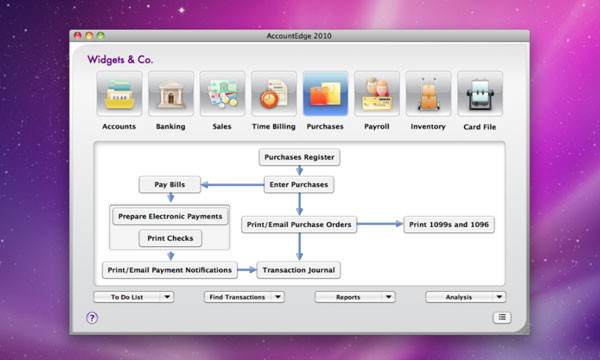Click the purple help question mark icon
Image resolution: width=600 pixels, height=360 pixels.
[x=92, y=318]
